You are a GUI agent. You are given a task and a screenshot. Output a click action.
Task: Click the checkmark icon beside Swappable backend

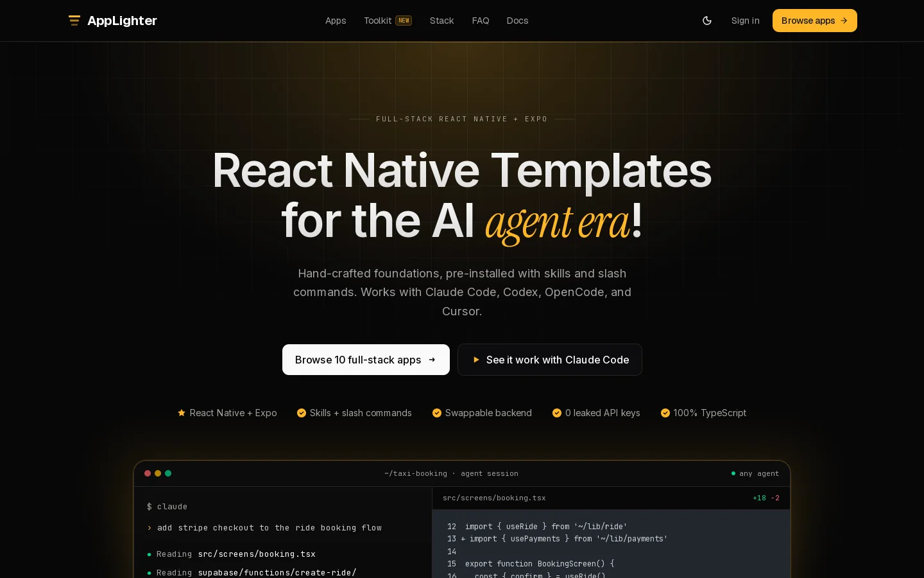[437, 413]
